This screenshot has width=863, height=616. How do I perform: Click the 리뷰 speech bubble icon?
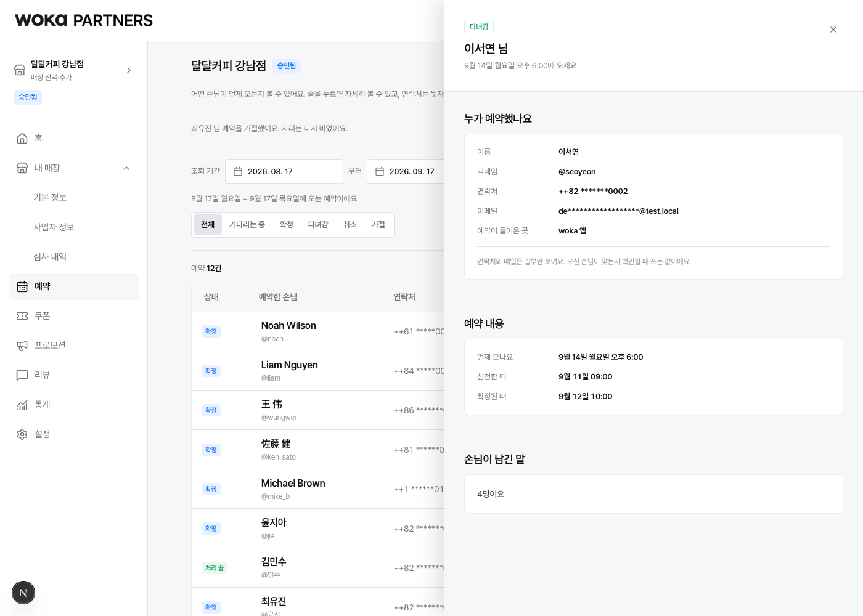pyautogui.click(x=22, y=375)
